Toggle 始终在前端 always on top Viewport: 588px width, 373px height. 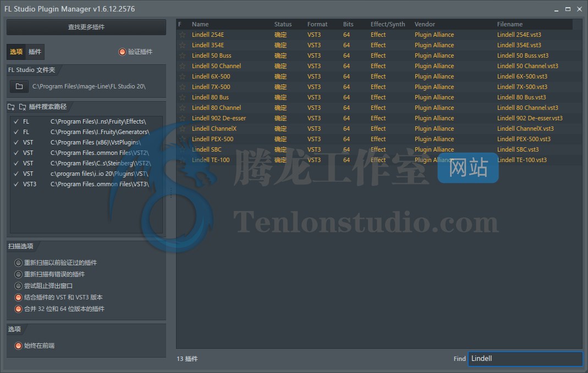[18, 346]
